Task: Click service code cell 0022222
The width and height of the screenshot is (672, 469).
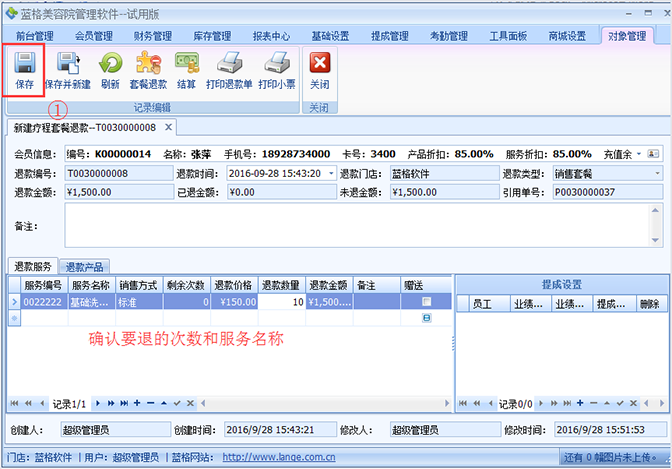Action: pos(44,302)
